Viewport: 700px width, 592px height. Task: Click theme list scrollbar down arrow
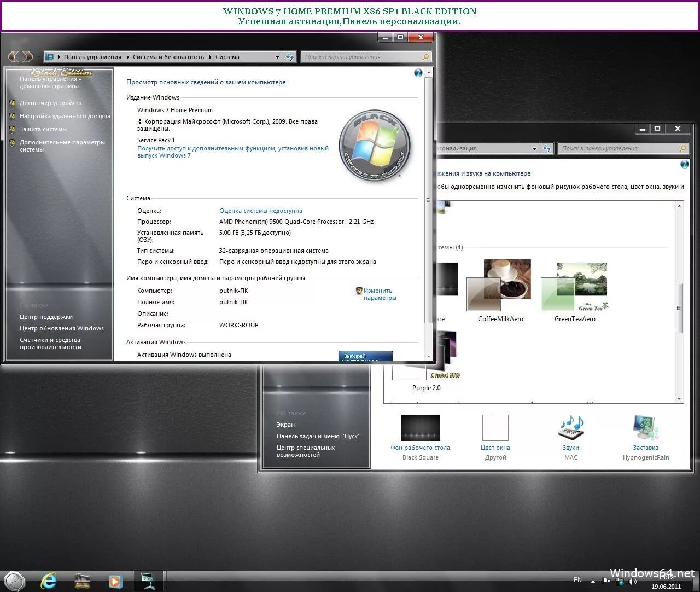point(679,399)
